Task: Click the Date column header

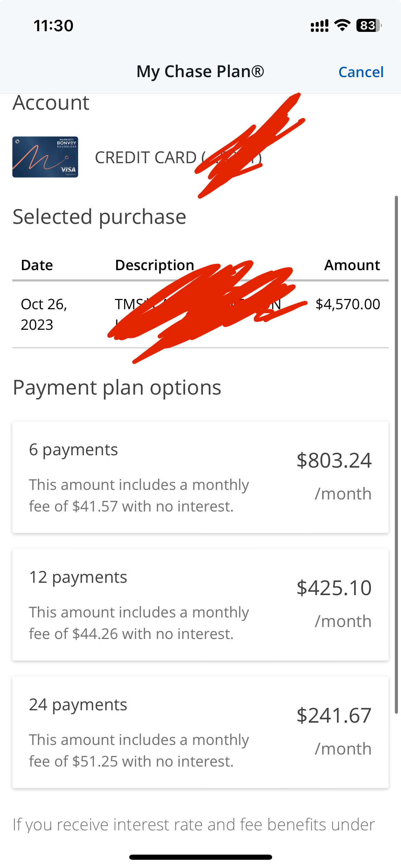Action: point(37,265)
